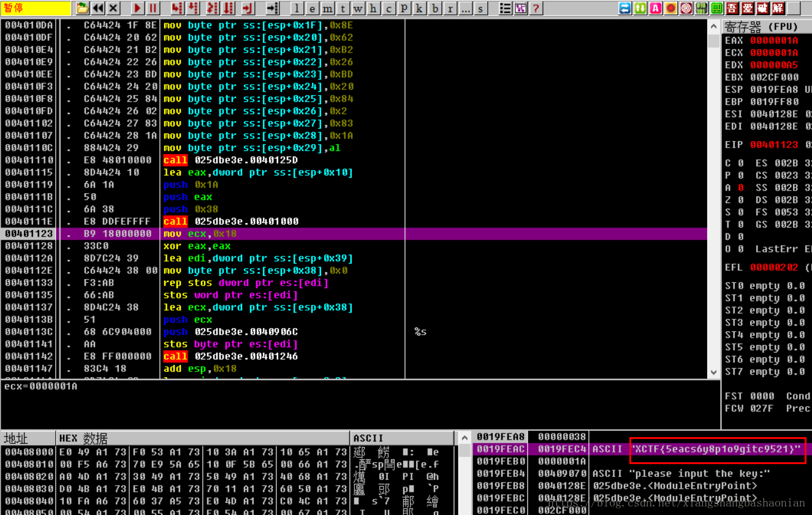The image size is (812, 515).
Task: Click the registers panel scroll-up arrow
Action: (713, 26)
